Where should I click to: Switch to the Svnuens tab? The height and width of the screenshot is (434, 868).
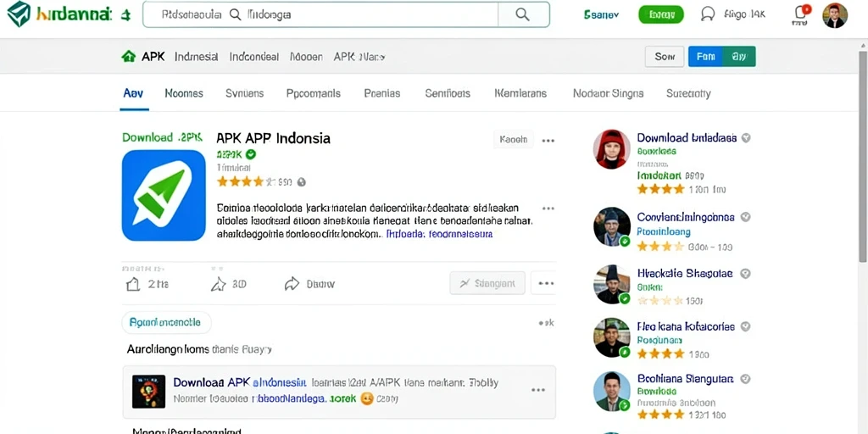click(245, 93)
